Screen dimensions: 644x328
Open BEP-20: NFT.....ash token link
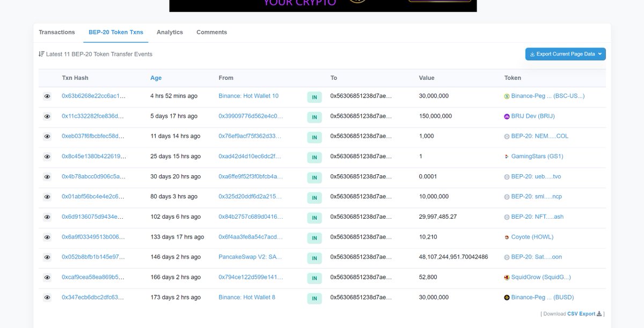point(537,217)
